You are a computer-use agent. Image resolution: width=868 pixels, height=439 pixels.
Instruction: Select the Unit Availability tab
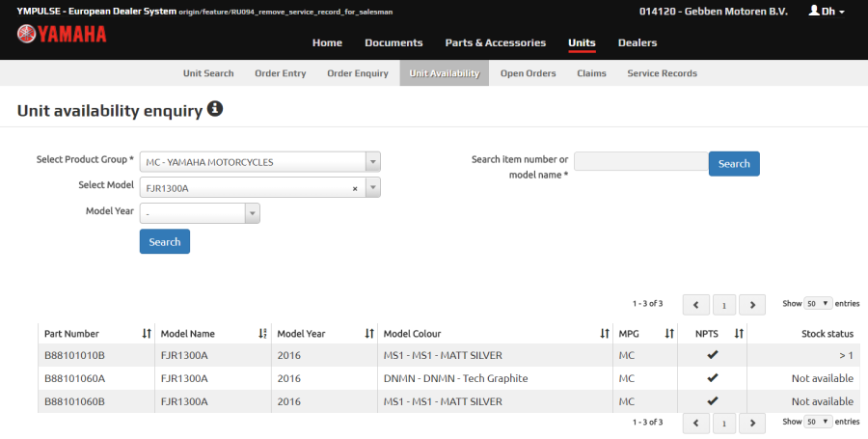click(445, 73)
